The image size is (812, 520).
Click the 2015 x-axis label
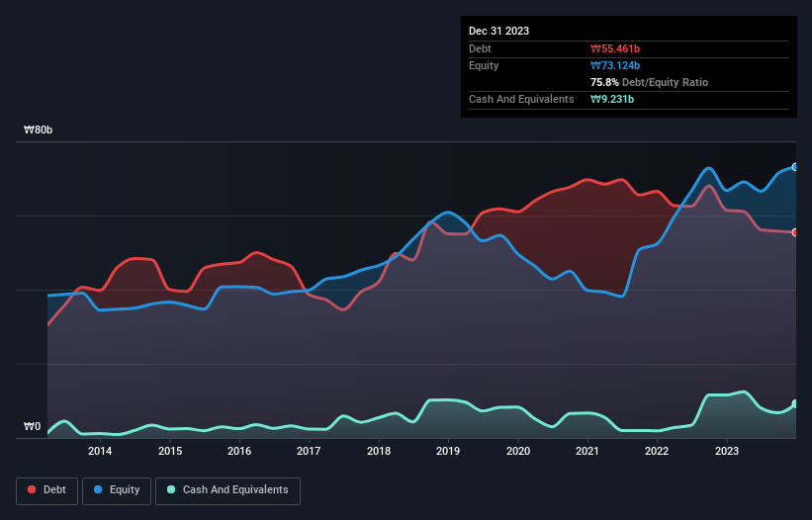tap(170, 451)
